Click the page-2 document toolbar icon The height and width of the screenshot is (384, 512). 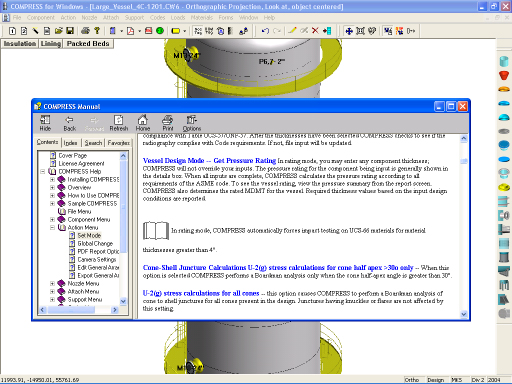pyautogui.click(x=24, y=31)
